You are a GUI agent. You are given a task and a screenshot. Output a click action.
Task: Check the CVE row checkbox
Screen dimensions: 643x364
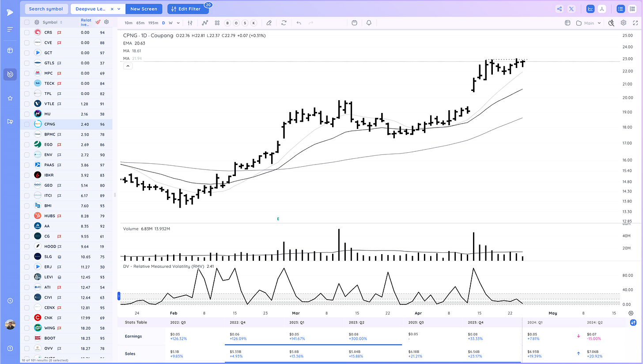click(27, 43)
